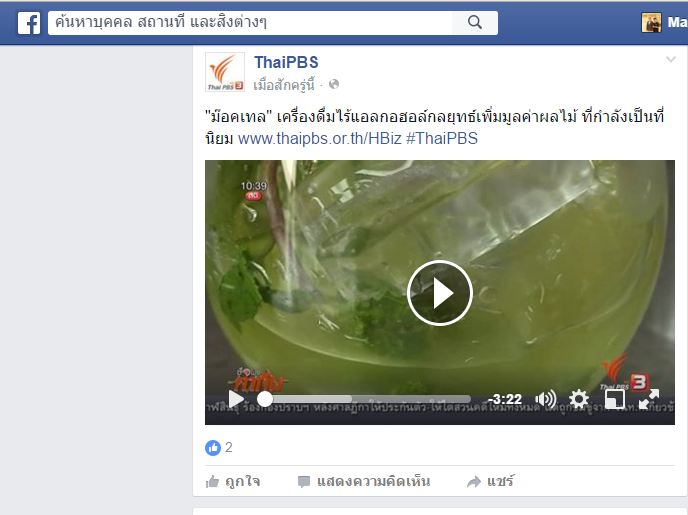
Task: Open the ThaiPBS page profile picture
Action: pyautogui.click(x=225, y=72)
